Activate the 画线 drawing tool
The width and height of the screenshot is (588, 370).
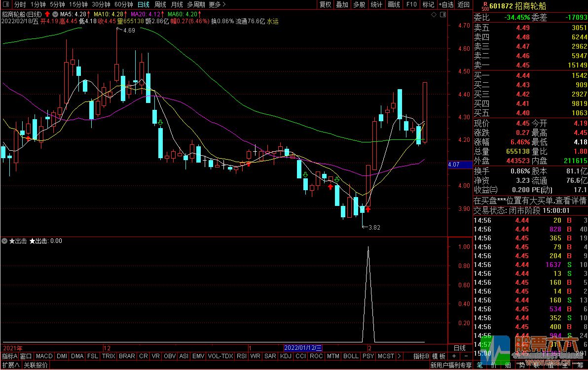pyautogui.click(x=394, y=4)
